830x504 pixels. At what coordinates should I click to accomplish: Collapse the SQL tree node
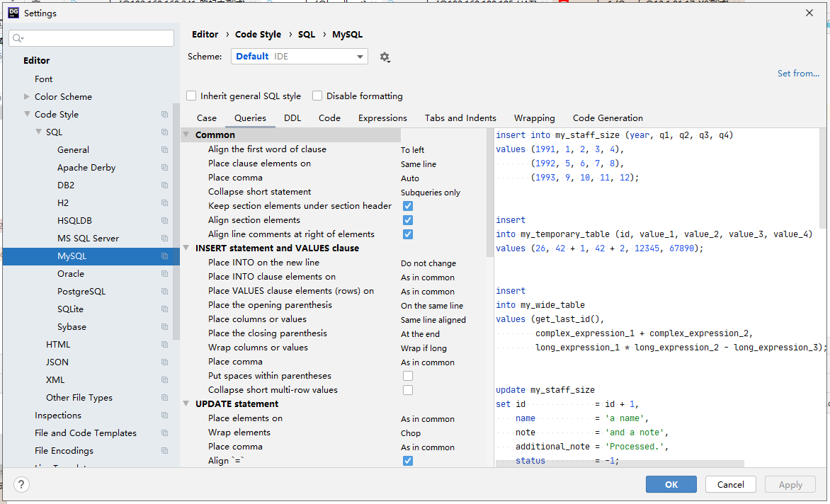click(x=38, y=132)
